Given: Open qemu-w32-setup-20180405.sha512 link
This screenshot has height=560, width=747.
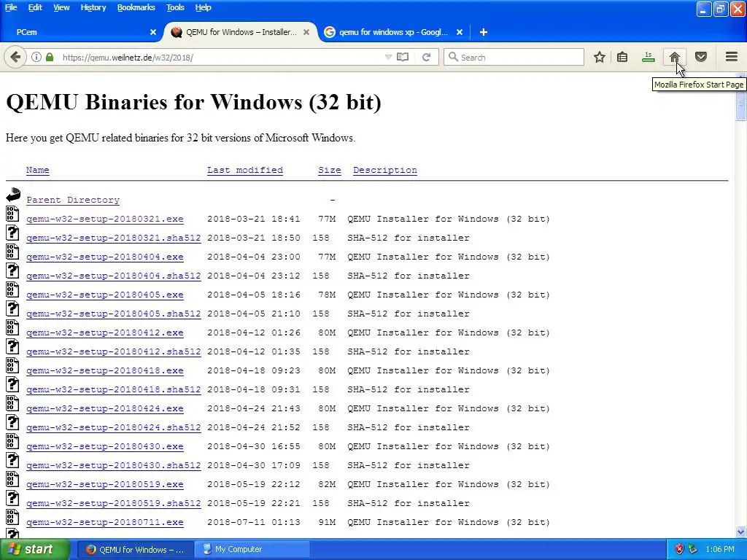Looking at the screenshot, I should pyautogui.click(x=113, y=314).
